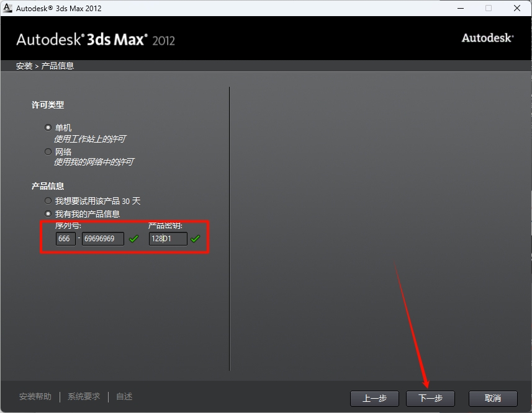This screenshot has height=413, width=532.
Task: Click the 安装 breadcrumb item
Action: tap(24, 64)
